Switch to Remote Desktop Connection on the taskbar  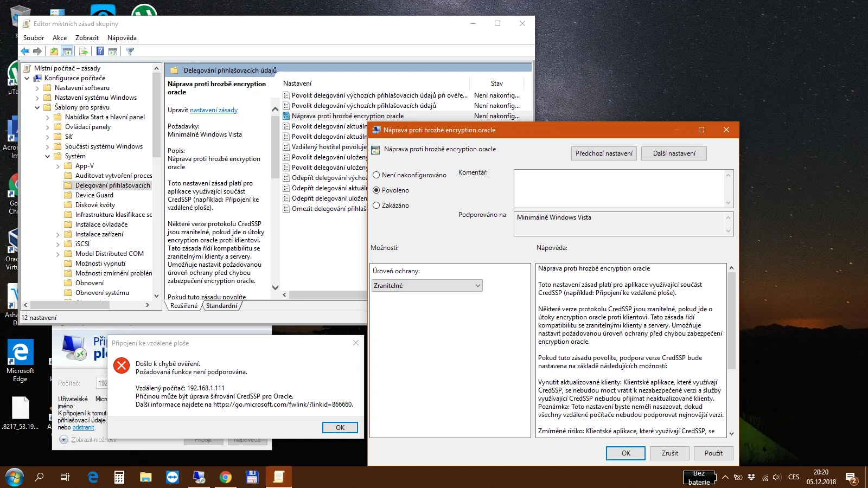(199, 477)
